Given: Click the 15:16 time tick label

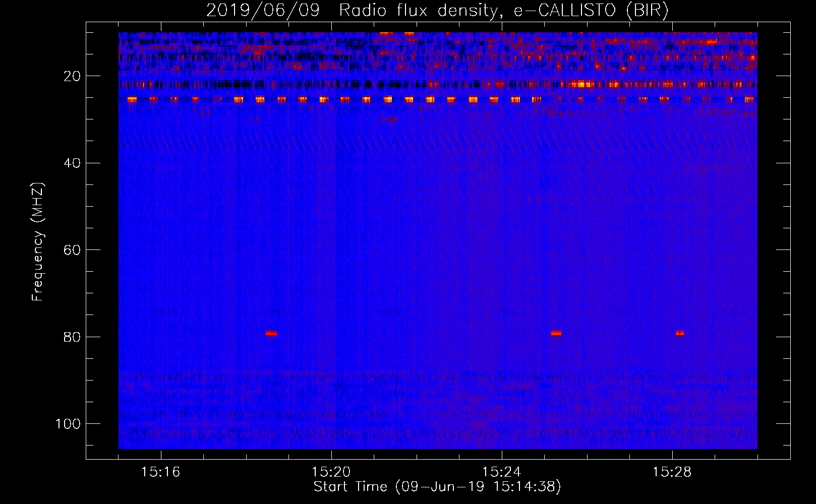Looking at the screenshot, I should coord(161,472).
